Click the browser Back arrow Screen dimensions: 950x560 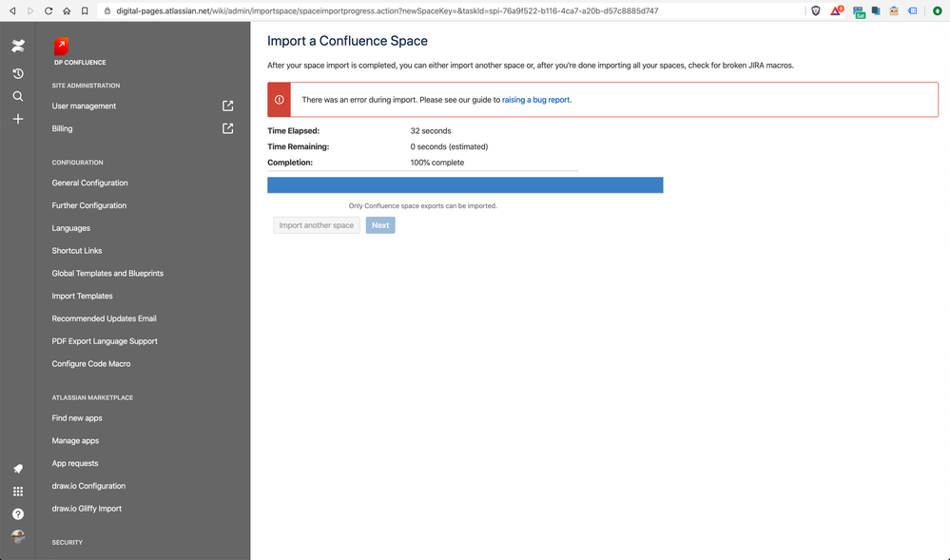point(12,10)
